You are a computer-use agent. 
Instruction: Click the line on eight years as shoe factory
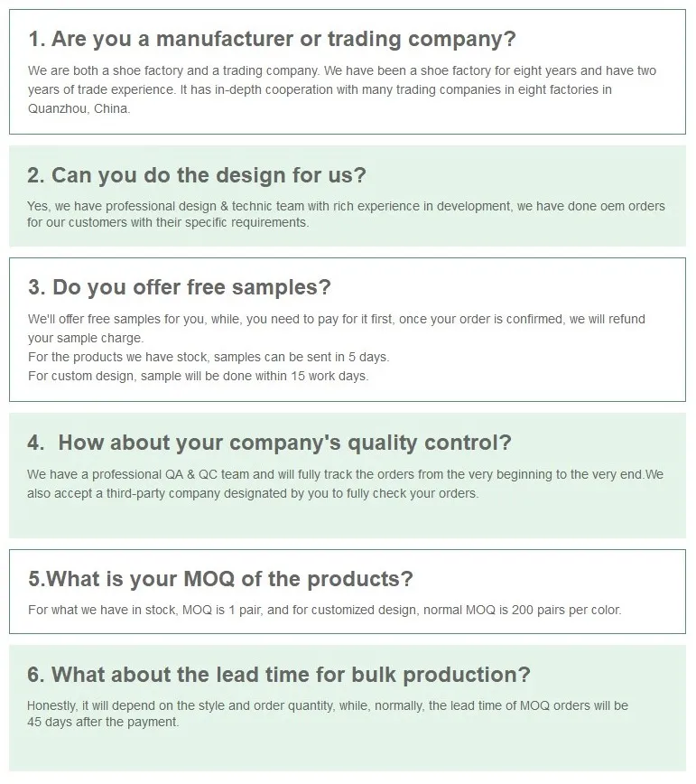(342, 71)
